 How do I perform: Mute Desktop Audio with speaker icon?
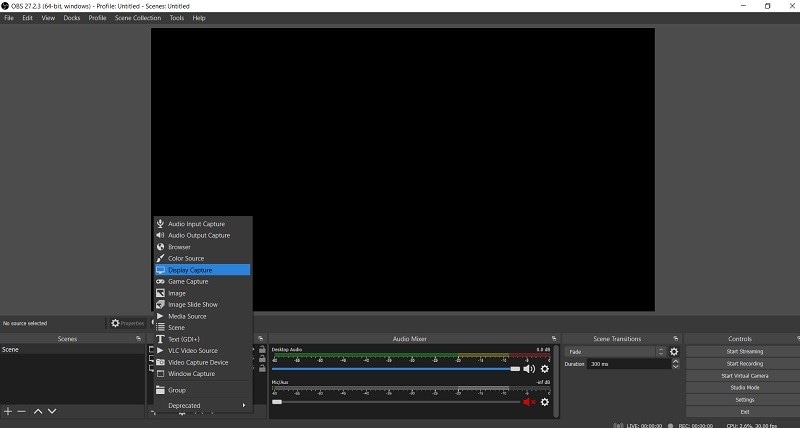coord(529,369)
